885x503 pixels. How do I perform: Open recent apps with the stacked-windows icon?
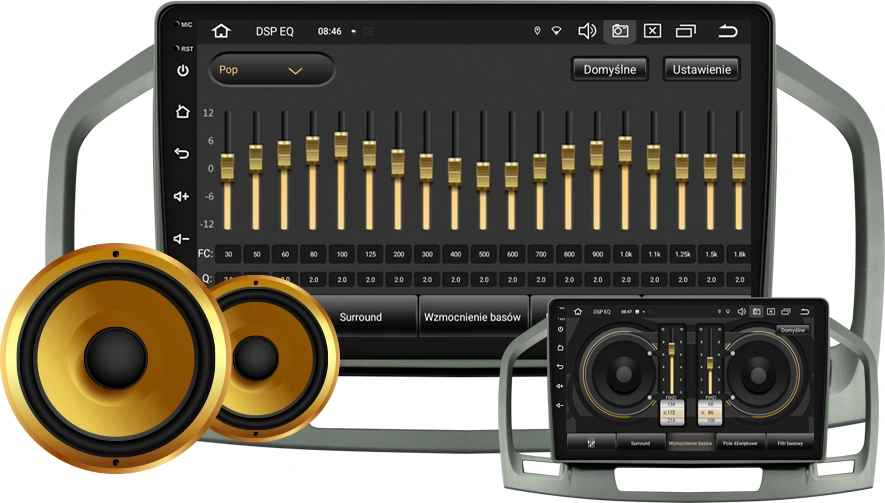685,31
